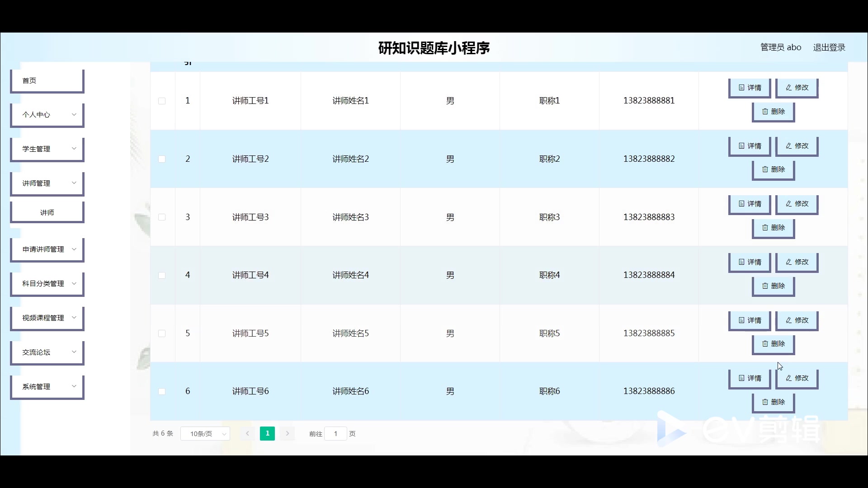868x488 pixels.
Task: Click the 详情 button in row 1
Action: point(750,88)
